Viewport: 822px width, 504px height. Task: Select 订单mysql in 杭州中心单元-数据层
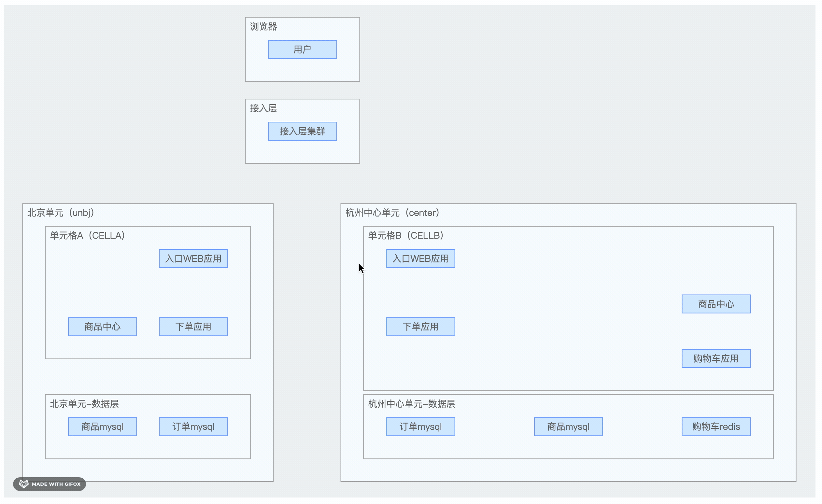coord(420,427)
